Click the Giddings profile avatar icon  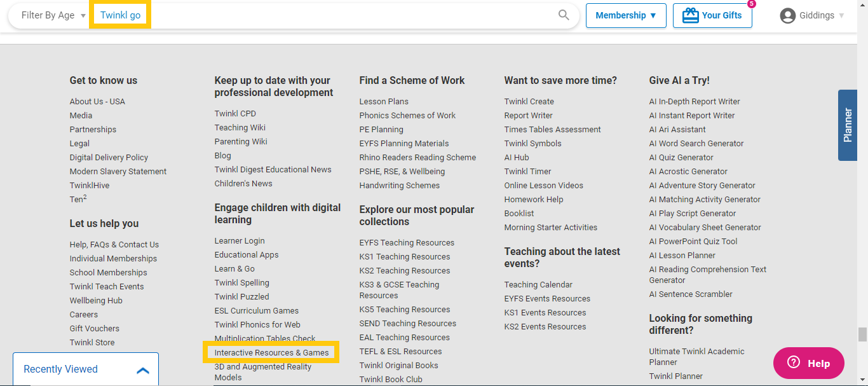pos(788,15)
